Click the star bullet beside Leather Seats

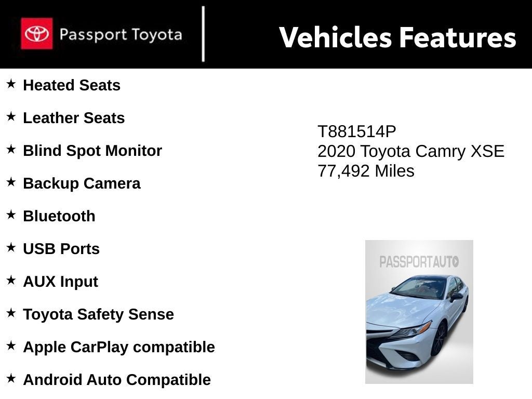pos(11,116)
